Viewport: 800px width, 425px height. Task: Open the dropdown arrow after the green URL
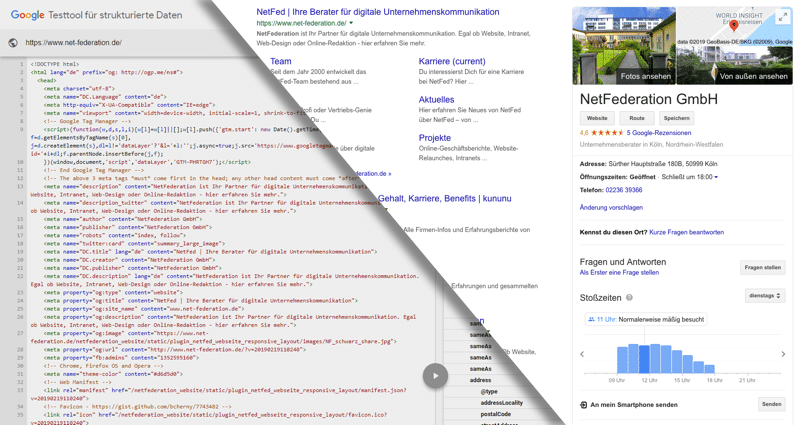coord(351,23)
